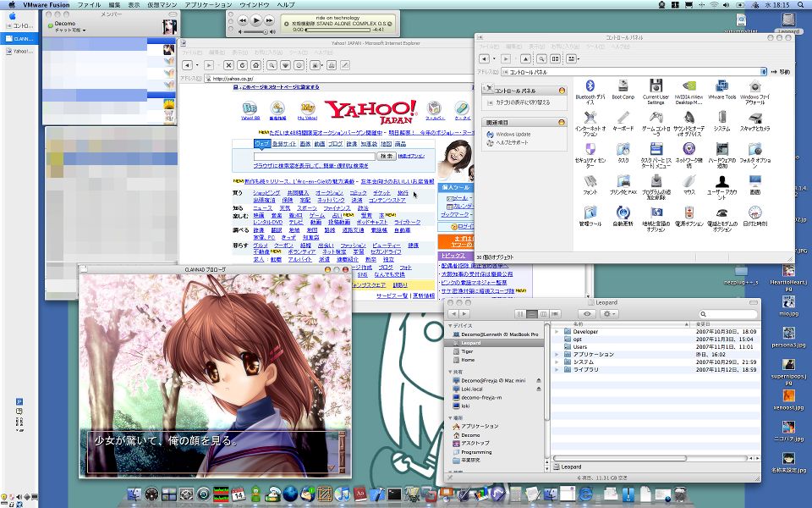The width and height of the screenshot is (812, 508).
Task: Click the Refresh button in Internet Explorer
Action: click(x=242, y=65)
